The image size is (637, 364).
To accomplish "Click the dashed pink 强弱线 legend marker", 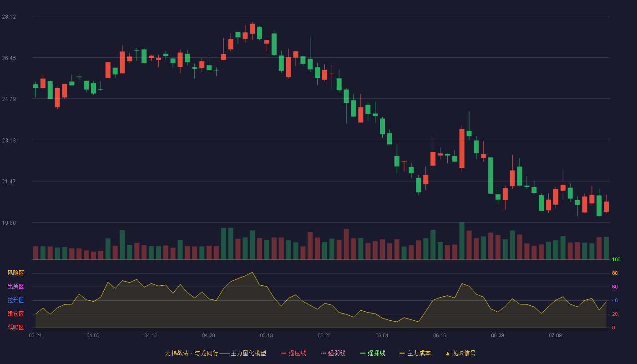I will point(324,353).
